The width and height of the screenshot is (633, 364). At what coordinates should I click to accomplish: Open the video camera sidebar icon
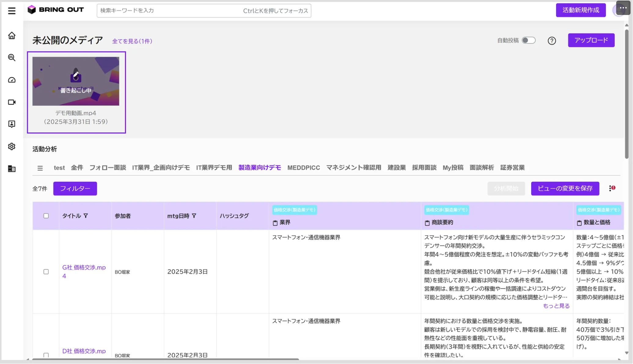12,102
